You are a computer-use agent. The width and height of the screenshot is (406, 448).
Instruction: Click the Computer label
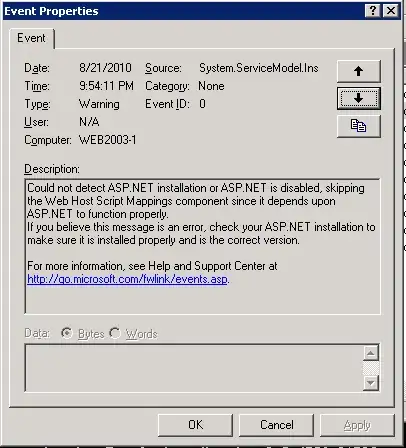(x=48, y=140)
